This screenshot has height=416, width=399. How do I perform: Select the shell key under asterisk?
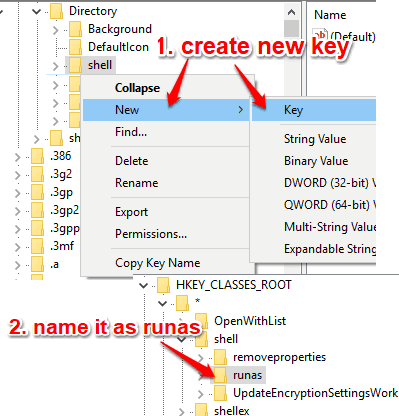pyautogui.click(x=226, y=339)
